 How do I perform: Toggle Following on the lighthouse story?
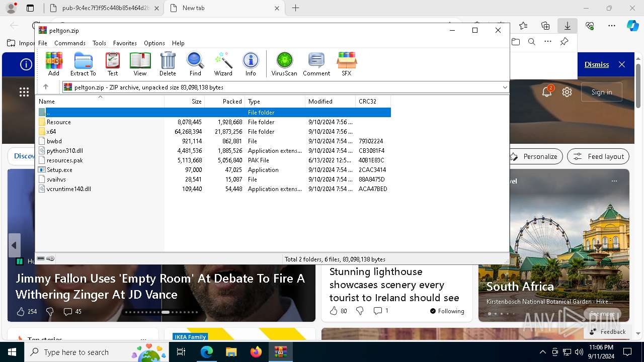447,311
